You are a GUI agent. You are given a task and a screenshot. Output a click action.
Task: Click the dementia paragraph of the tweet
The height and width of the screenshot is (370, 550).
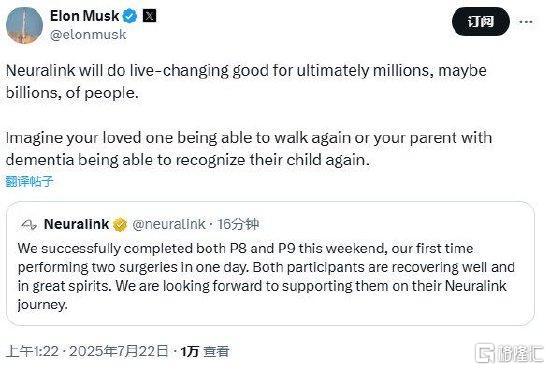[x=249, y=149]
